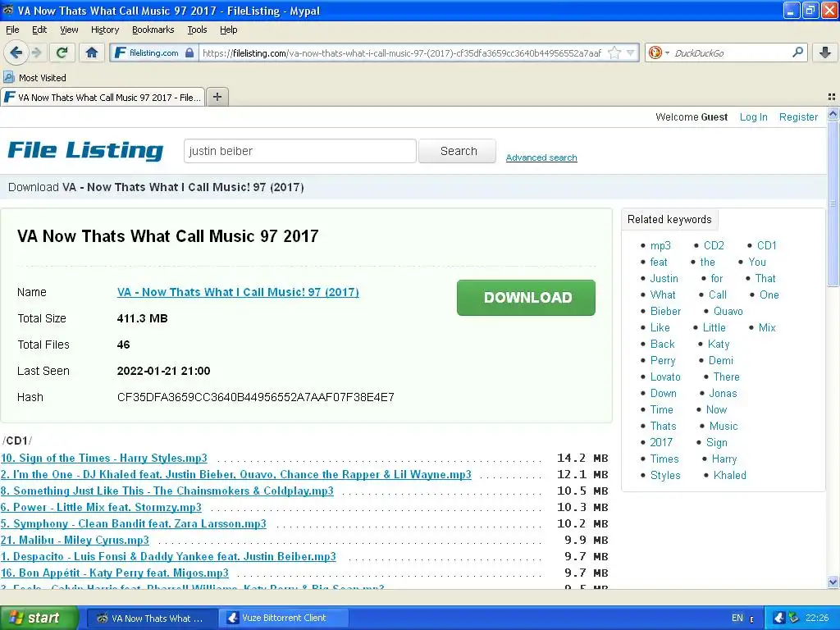Select the VA Now Thats What Call Music tab
Screen dimensions: 840x630
coord(103,97)
